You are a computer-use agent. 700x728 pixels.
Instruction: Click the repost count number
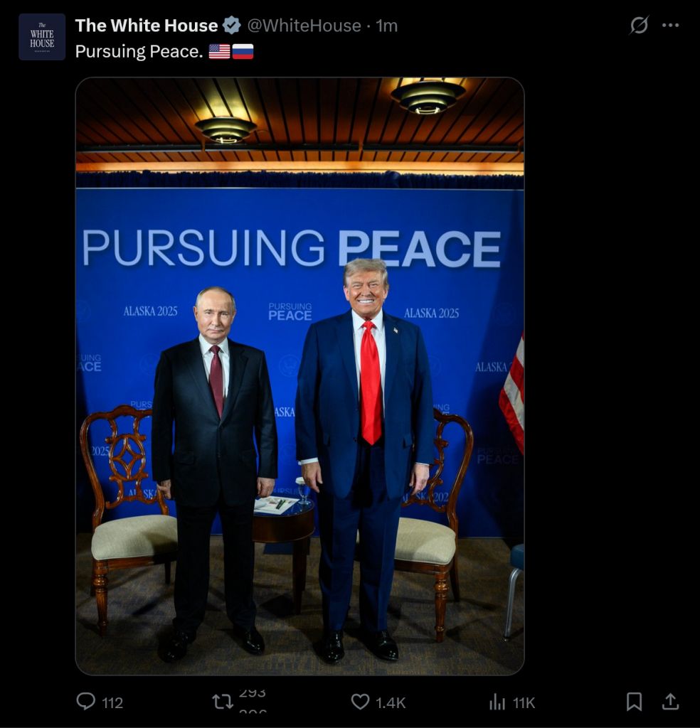pyautogui.click(x=253, y=702)
